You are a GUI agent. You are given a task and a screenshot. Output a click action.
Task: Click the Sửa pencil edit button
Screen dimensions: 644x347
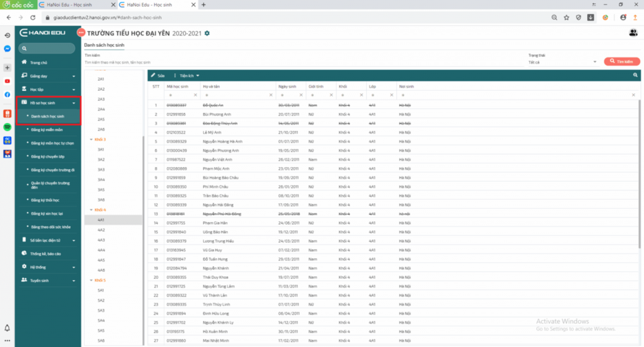coord(158,75)
